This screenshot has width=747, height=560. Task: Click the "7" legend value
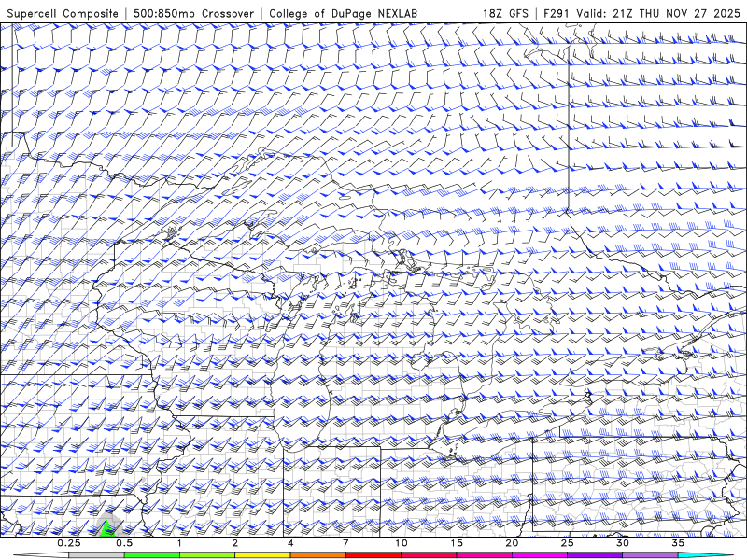(345, 543)
